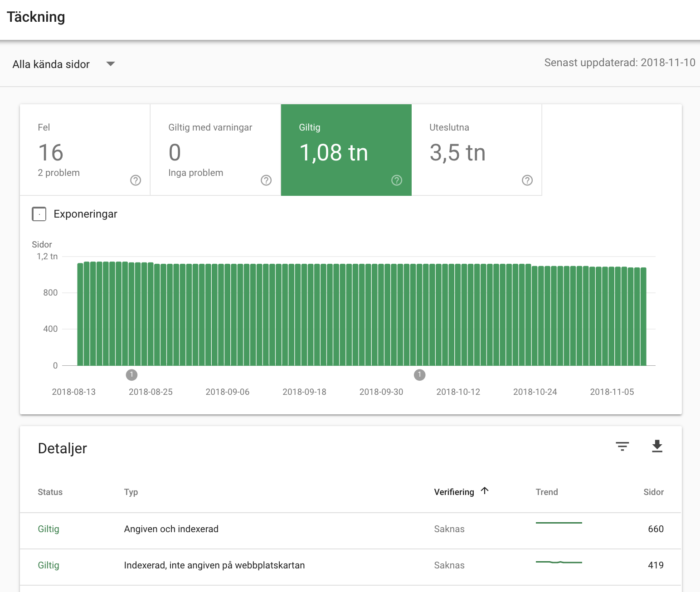Click the Täckning page title

tap(36, 17)
